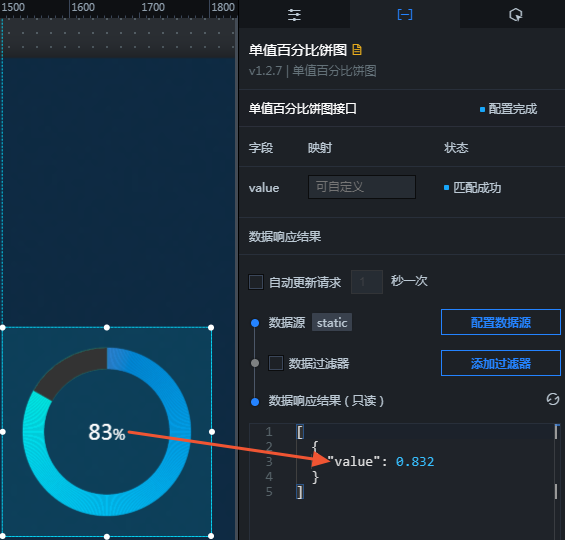Refresh the data response result

tap(553, 399)
